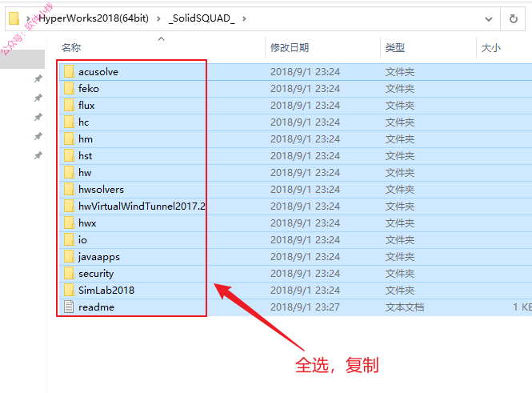Click the SimLab2018 folder icon

70,290
